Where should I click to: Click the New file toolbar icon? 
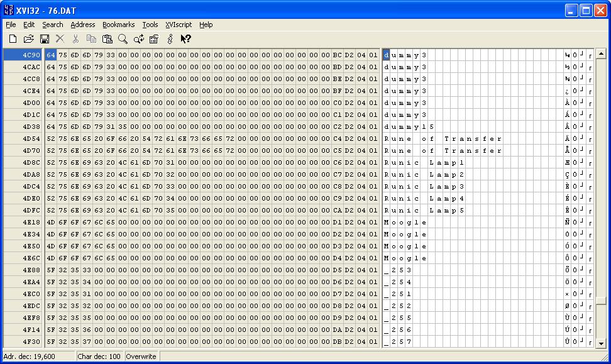[x=13, y=38]
